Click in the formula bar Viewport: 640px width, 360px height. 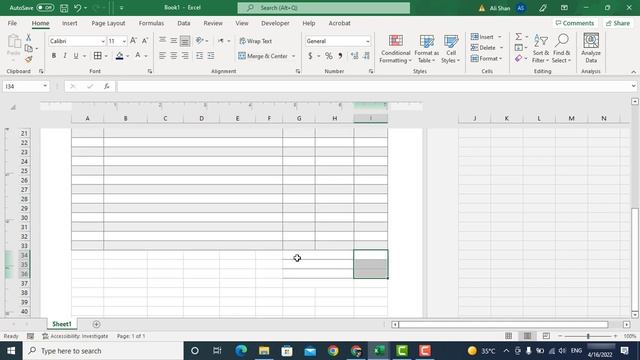[373, 86]
